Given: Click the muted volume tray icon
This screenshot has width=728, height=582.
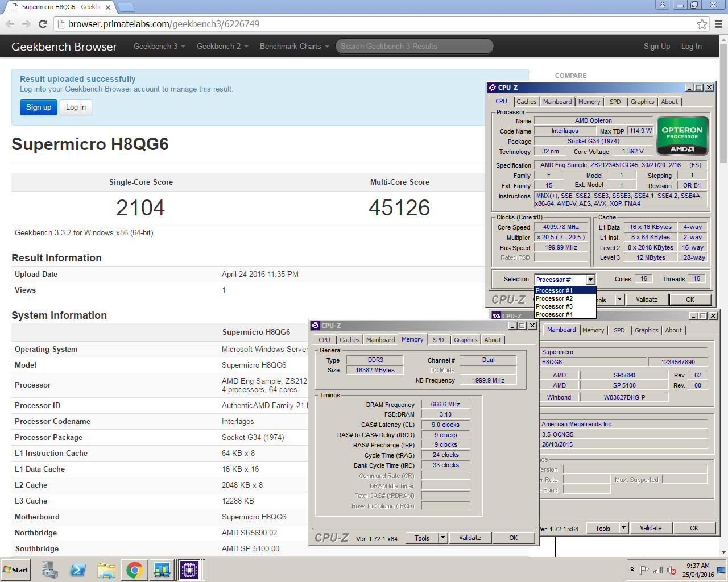Looking at the screenshot, I should [672, 569].
